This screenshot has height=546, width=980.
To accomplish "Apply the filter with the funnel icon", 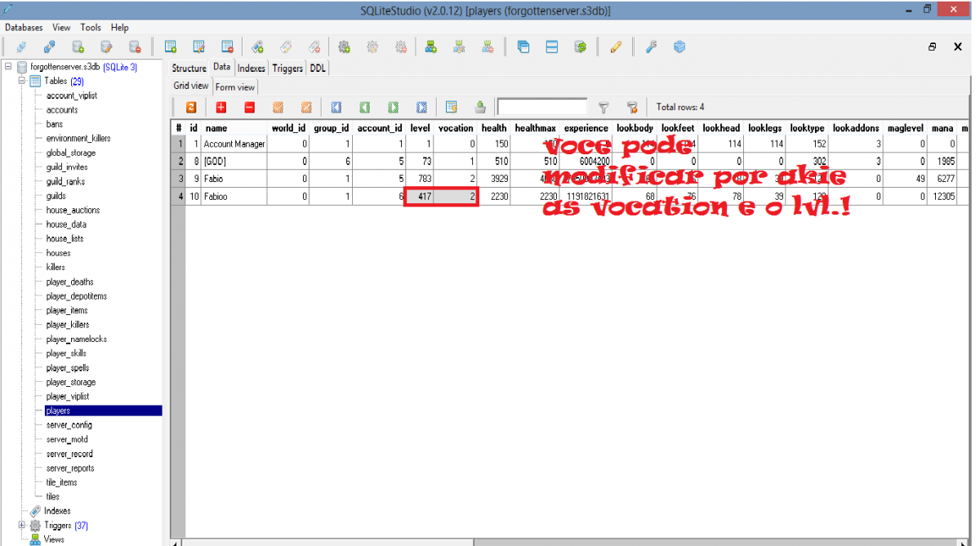I will point(604,107).
